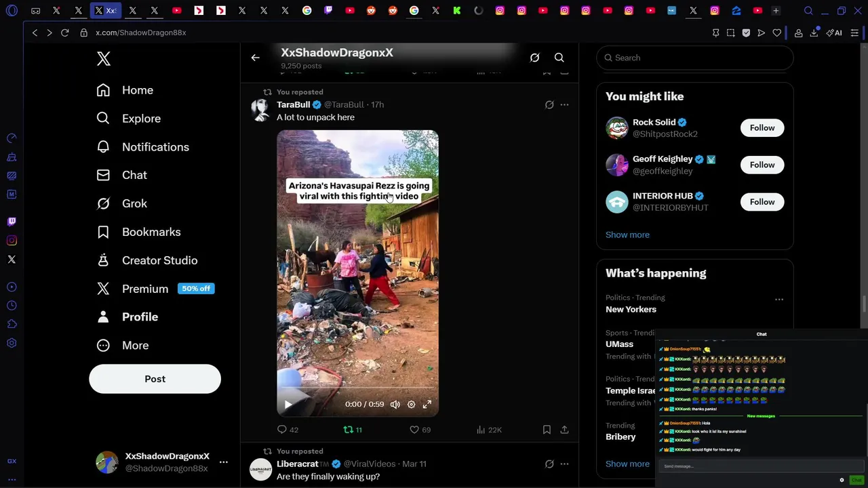Open Home in the sidebar
Screen dimensions: 868x488
coord(125,90)
